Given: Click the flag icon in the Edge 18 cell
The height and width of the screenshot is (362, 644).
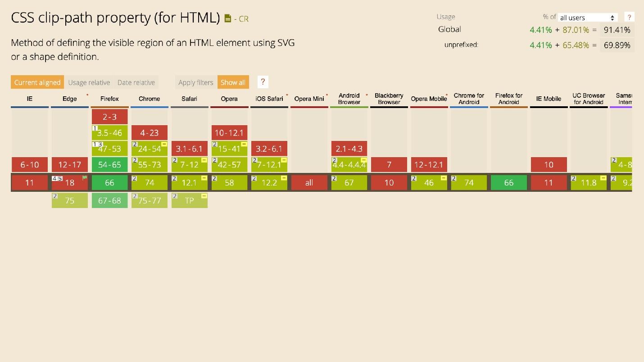Looking at the screenshot, I should 84,178.
